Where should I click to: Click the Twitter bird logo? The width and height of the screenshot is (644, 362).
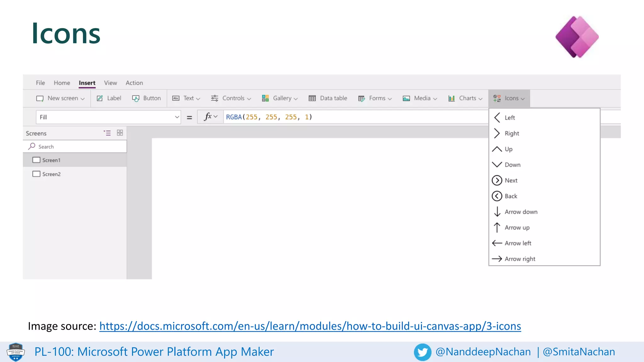[x=423, y=352]
